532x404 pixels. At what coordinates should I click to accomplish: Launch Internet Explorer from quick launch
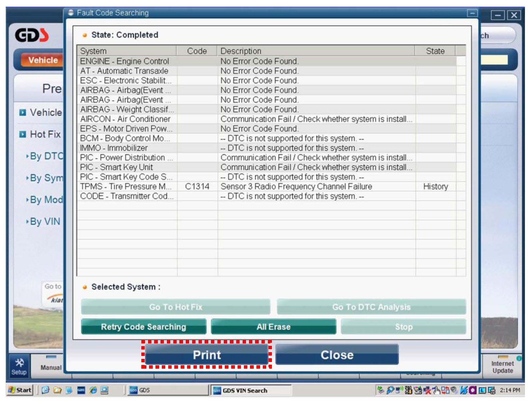click(93, 390)
